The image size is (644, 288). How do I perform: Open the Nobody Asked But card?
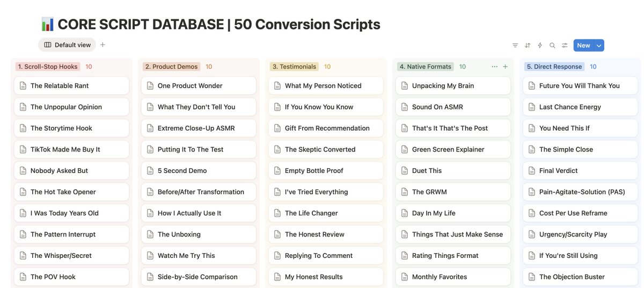click(71, 171)
